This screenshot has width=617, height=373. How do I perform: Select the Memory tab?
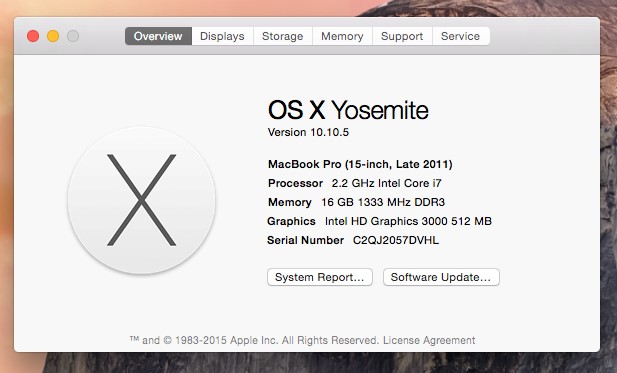tap(342, 36)
